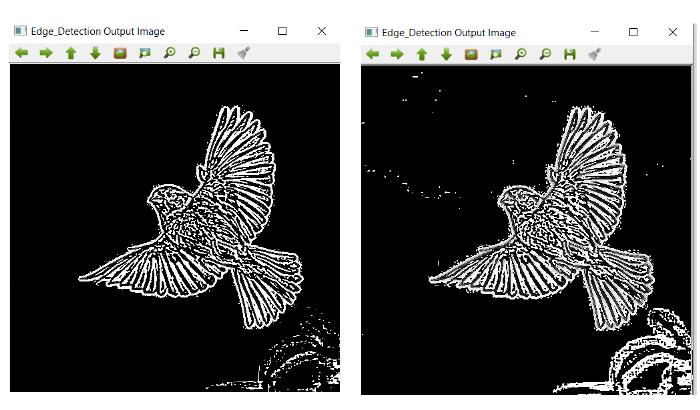Image resolution: width=700 pixels, height=410 pixels.
Task: Click the left window's "Edge_Detection Output Image" title
Action: tap(98, 31)
